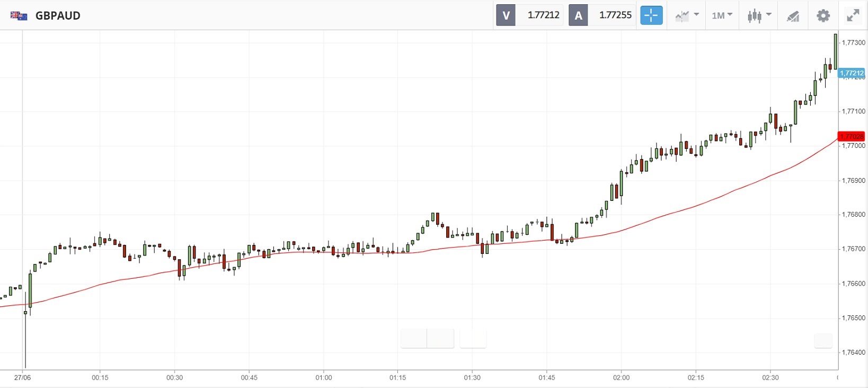Click the 00:45 time axis label
This screenshot has height=388, width=868.
(249, 378)
